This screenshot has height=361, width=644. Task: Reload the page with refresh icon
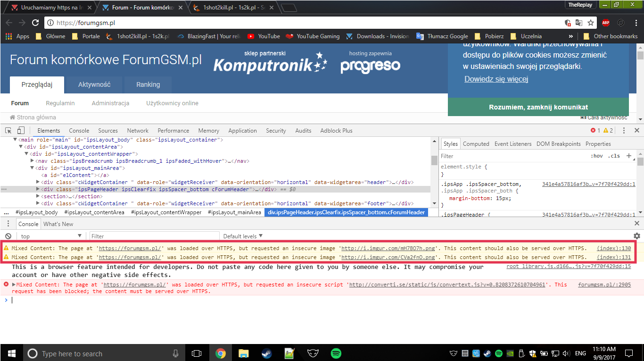tap(35, 23)
